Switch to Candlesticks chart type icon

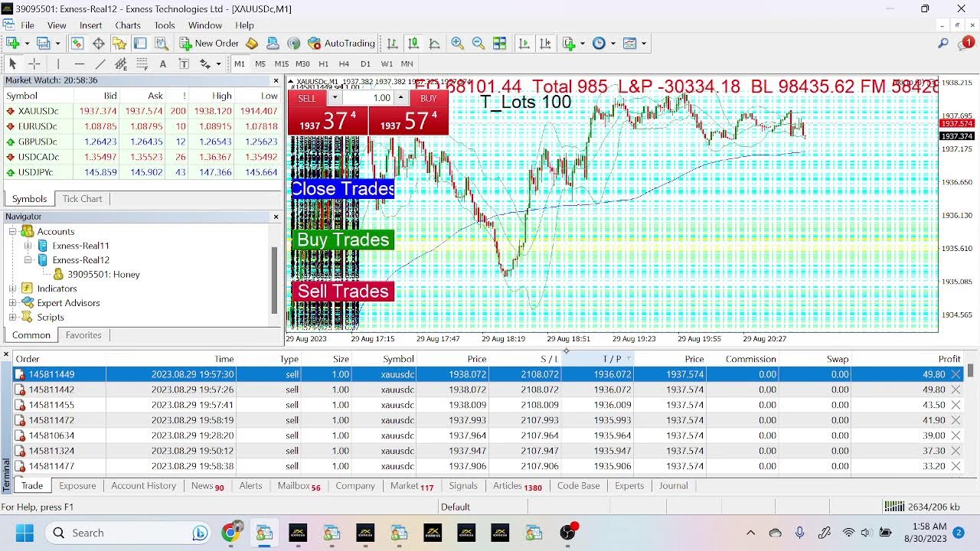(x=413, y=44)
